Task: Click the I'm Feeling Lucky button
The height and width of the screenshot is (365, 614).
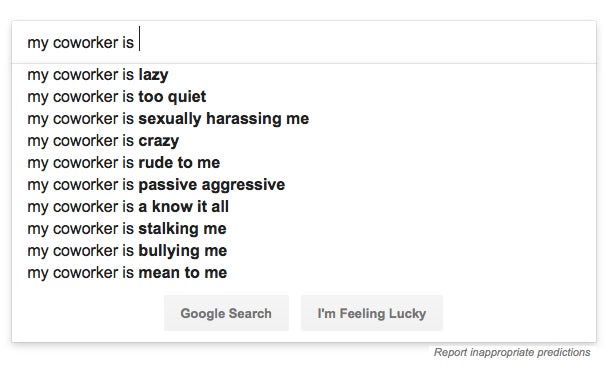Action: (372, 313)
